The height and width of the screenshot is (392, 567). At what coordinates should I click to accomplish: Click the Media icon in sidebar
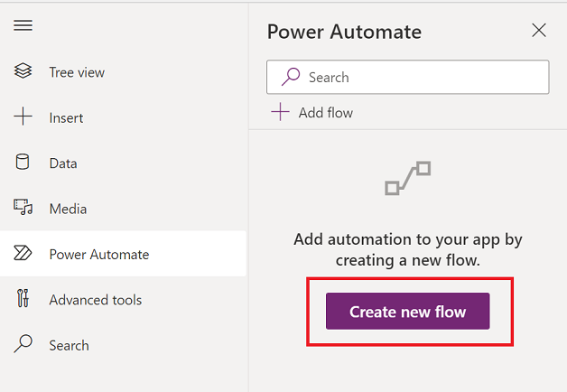(23, 207)
